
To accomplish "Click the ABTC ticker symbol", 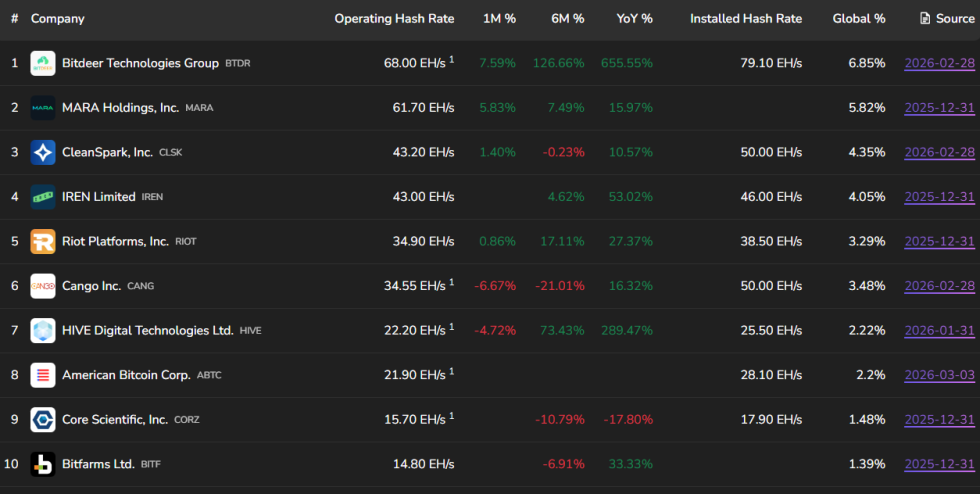I will click(209, 376).
